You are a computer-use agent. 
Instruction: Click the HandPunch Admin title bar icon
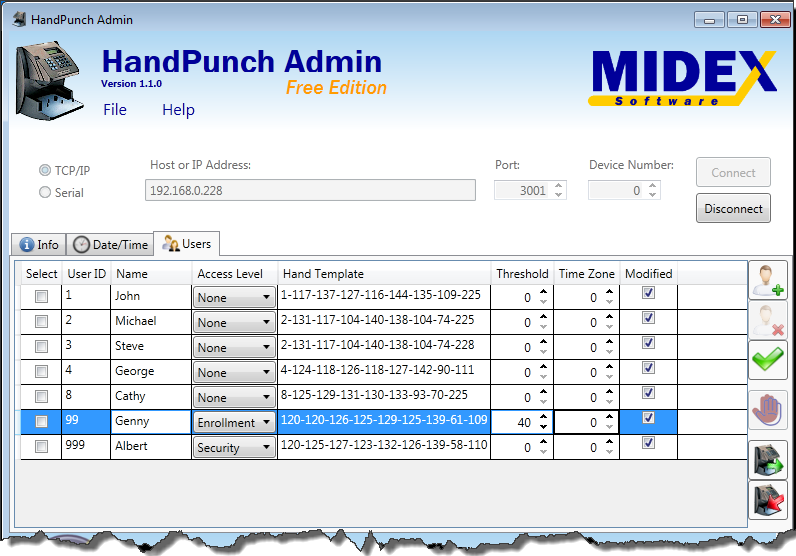19,19
